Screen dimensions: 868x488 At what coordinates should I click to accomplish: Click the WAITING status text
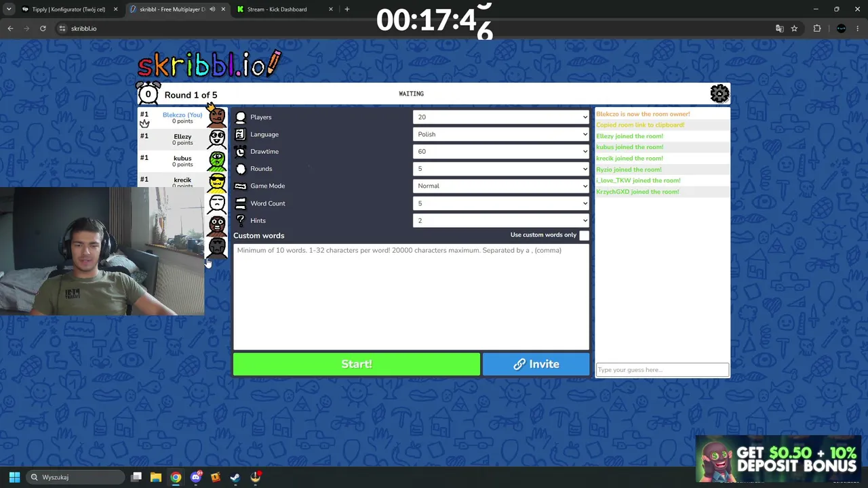(411, 94)
